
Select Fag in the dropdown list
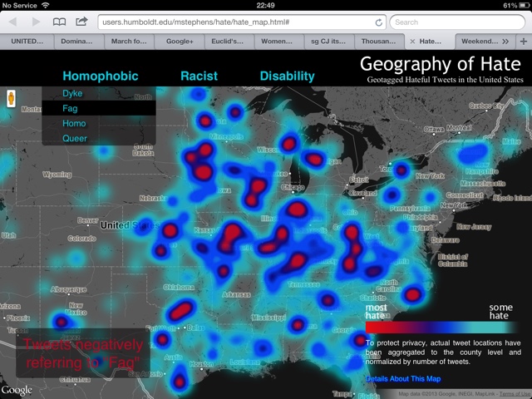pyautogui.click(x=99, y=108)
